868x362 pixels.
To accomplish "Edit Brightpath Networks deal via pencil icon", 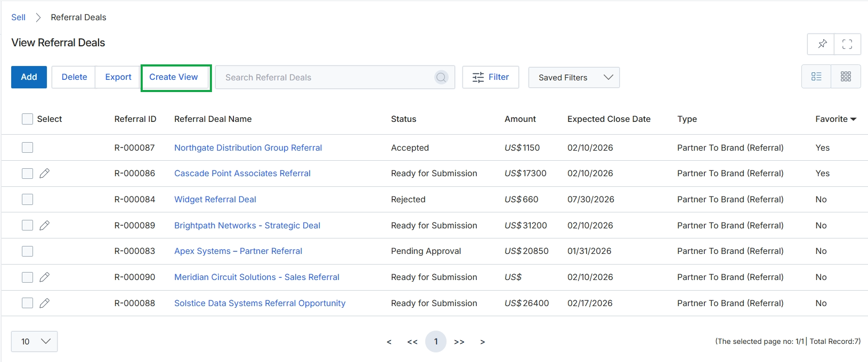I will [45, 225].
